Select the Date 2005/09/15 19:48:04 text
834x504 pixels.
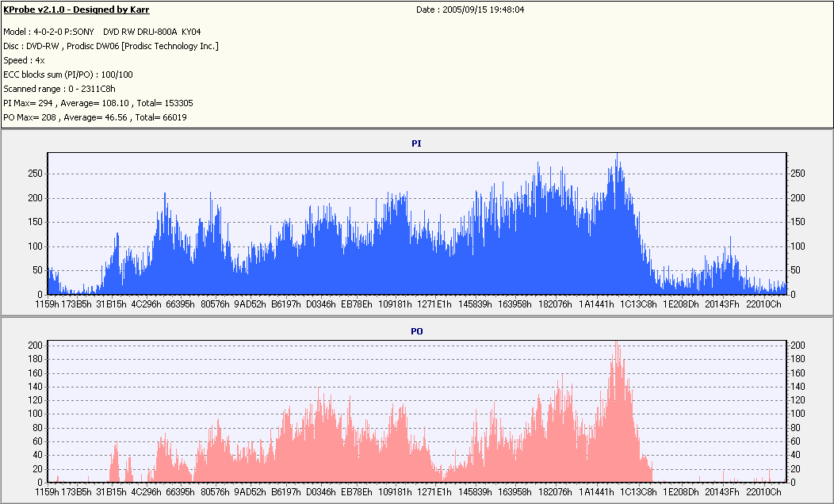click(470, 10)
